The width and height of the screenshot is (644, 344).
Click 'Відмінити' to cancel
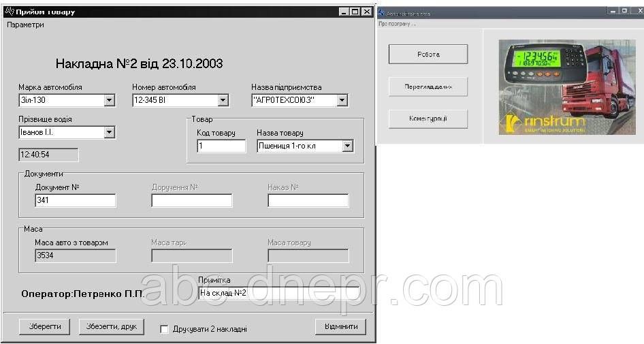(x=340, y=327)
